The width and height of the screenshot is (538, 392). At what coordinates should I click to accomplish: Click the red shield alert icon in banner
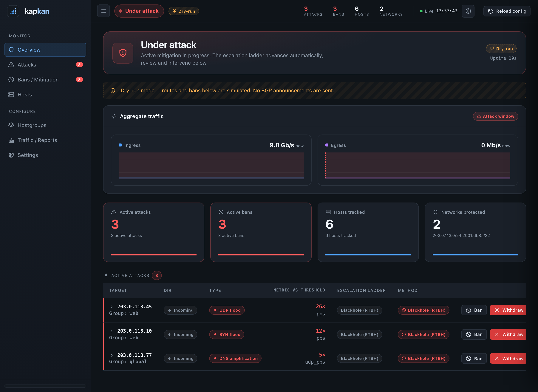click(x=123, y=53)
